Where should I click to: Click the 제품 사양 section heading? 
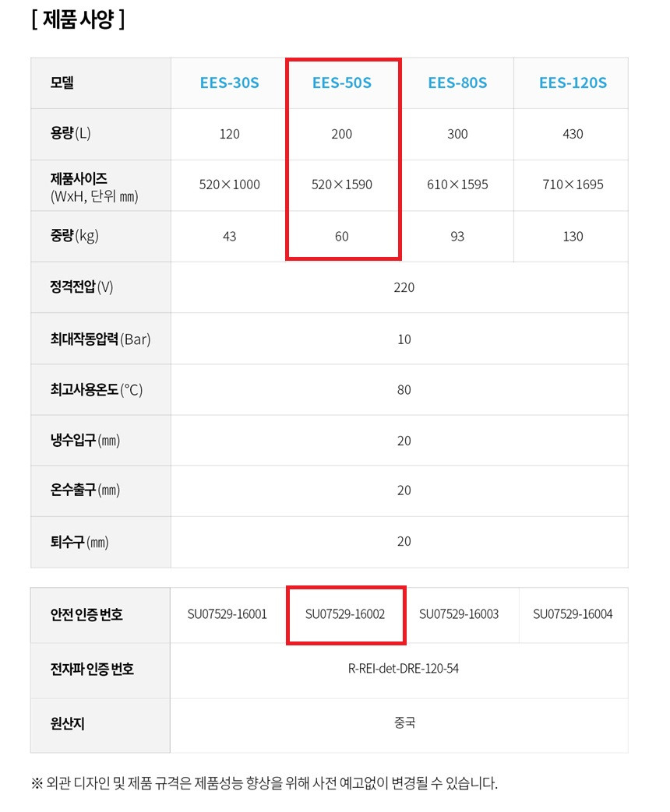[78, 19]
